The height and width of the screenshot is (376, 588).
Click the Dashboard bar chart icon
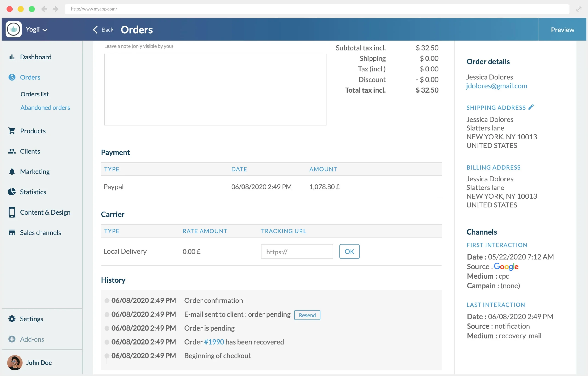pyautogui.click(x=12, y=57)
